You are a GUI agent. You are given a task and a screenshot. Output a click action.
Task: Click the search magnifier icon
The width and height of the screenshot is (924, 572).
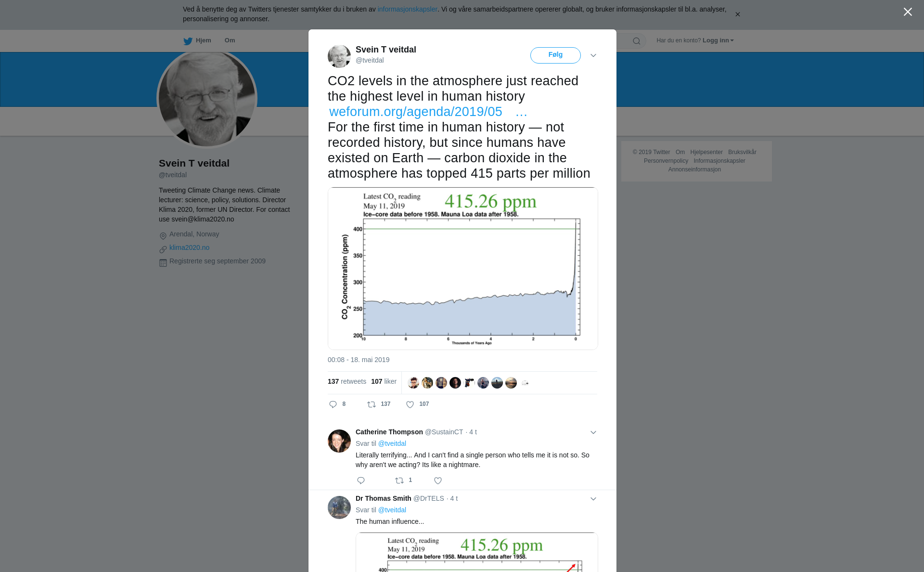click(637, 41)
